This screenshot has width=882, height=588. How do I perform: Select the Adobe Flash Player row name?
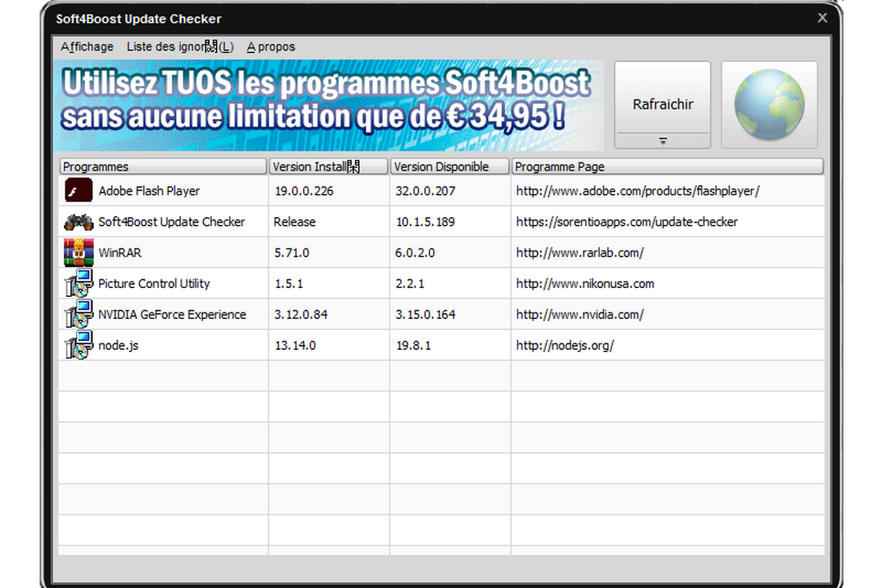coord(149,191)
